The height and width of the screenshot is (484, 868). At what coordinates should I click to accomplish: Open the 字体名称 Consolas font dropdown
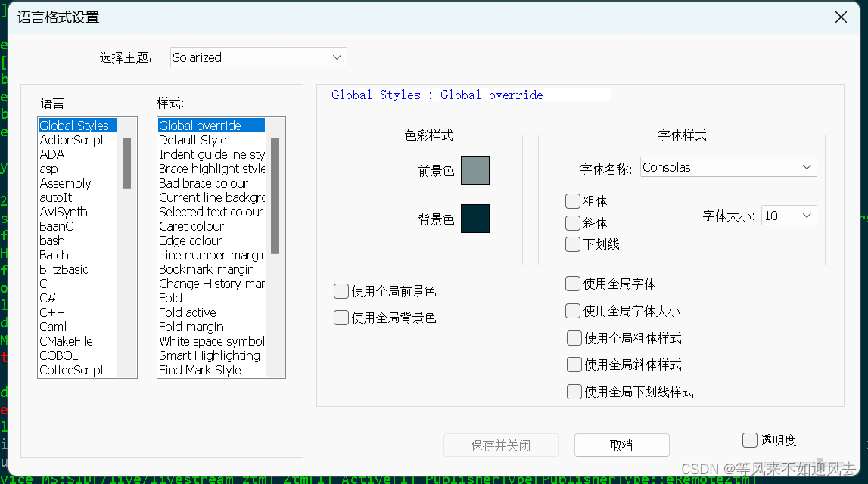coord(728,166)
